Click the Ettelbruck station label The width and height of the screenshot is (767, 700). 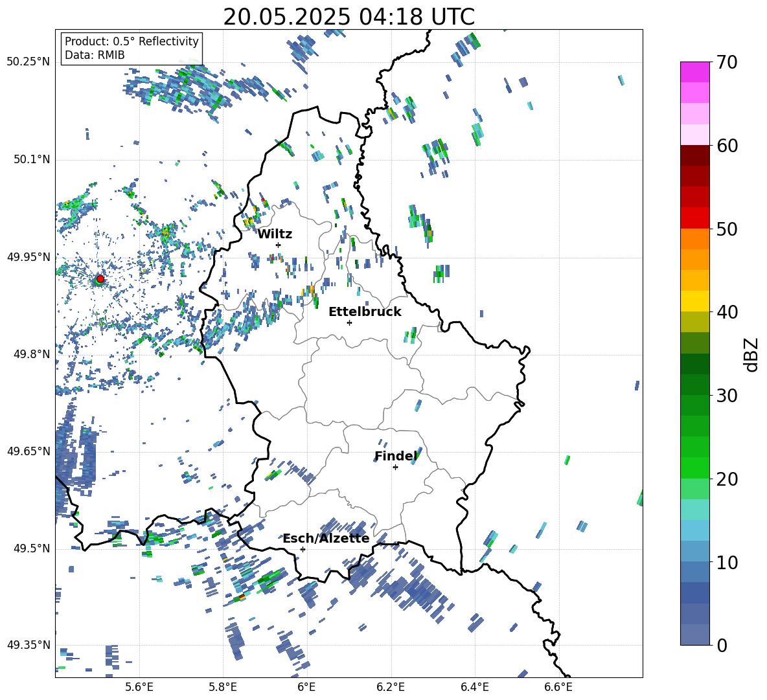point(365,312)
